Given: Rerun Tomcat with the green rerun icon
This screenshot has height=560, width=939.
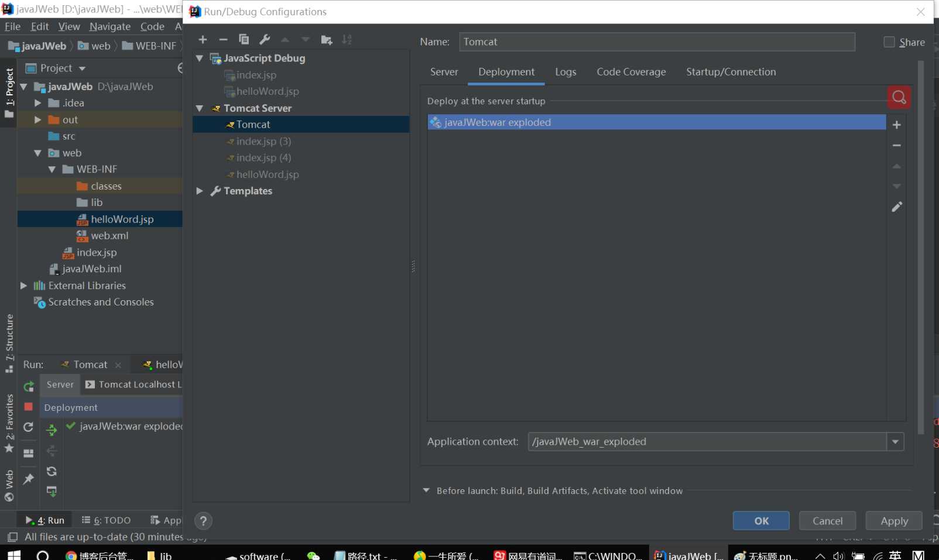Looking at the screenshot, I should pos(29,387).
